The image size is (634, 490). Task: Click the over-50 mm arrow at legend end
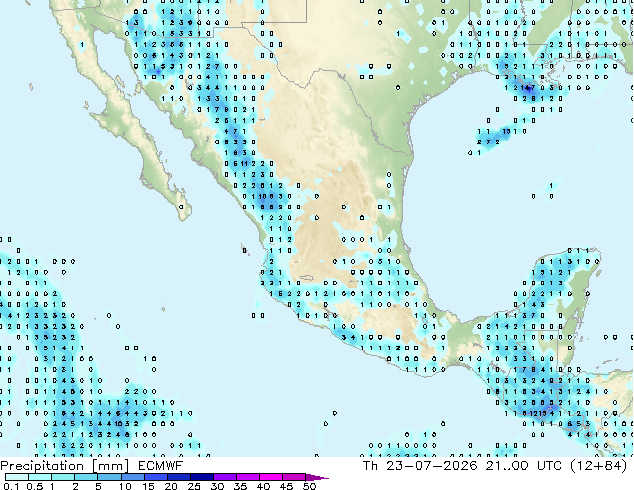pyautogui.click(x=317, y=477)
